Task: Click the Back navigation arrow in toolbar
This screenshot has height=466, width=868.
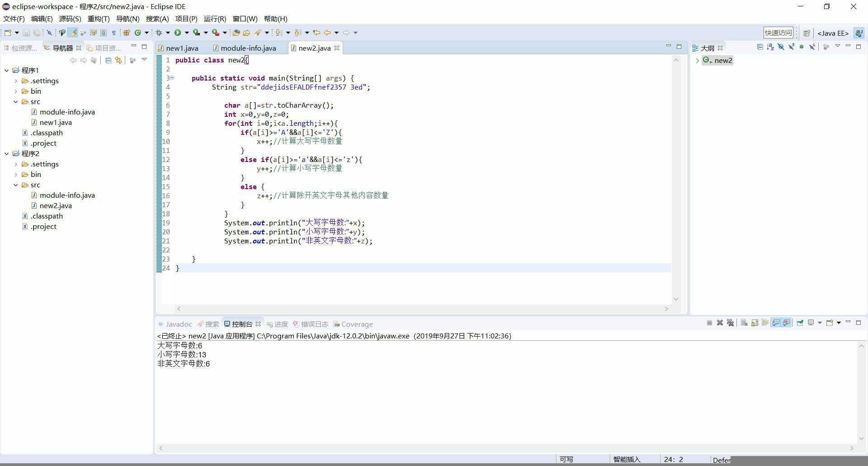Action: click(327, 33)
